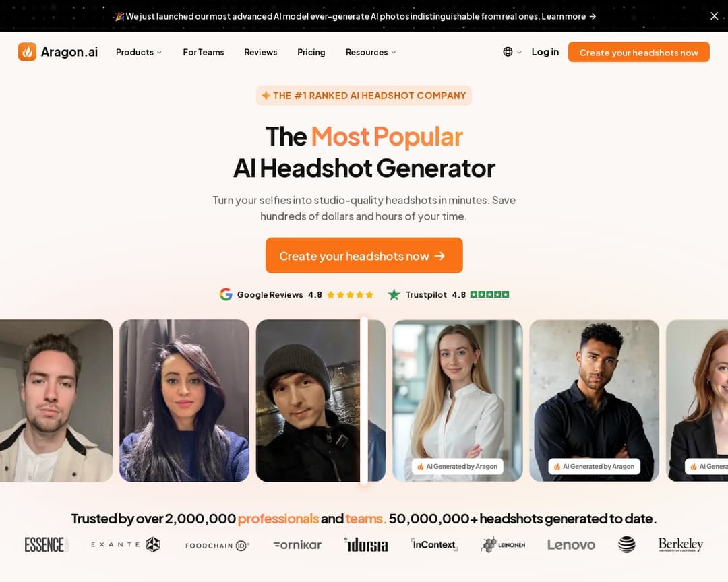Click the large Create your headshots now button
Image resolution: width=728 pixels, height=582 pixels.
[364, 256]
